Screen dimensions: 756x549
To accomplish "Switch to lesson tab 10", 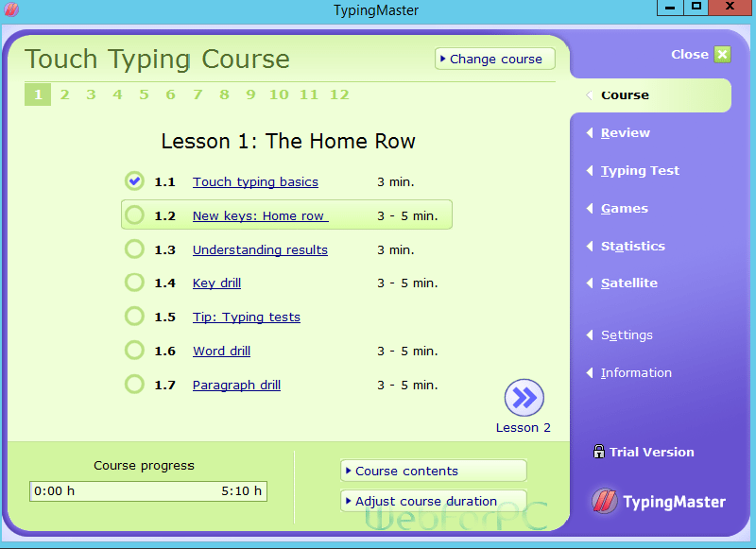I will tap(279, 94).
